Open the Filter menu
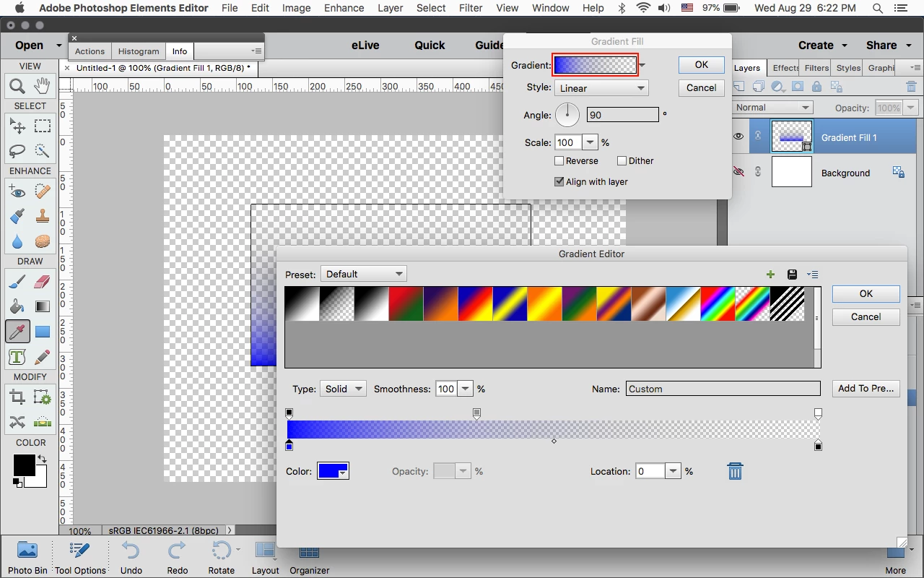924x578 pixels. [471, 8]
